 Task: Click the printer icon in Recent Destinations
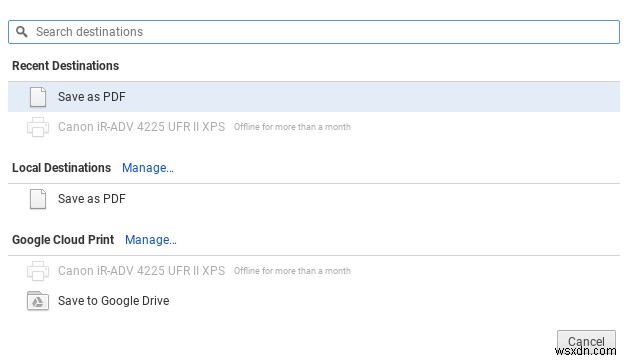[x=38, y=127]
